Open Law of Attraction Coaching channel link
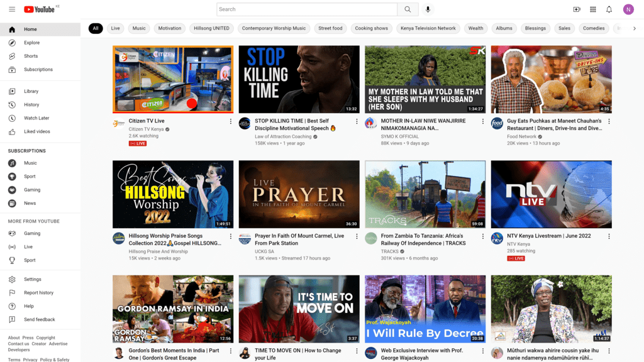This screenshot has height=362, width=644. (x=283, y=136)
